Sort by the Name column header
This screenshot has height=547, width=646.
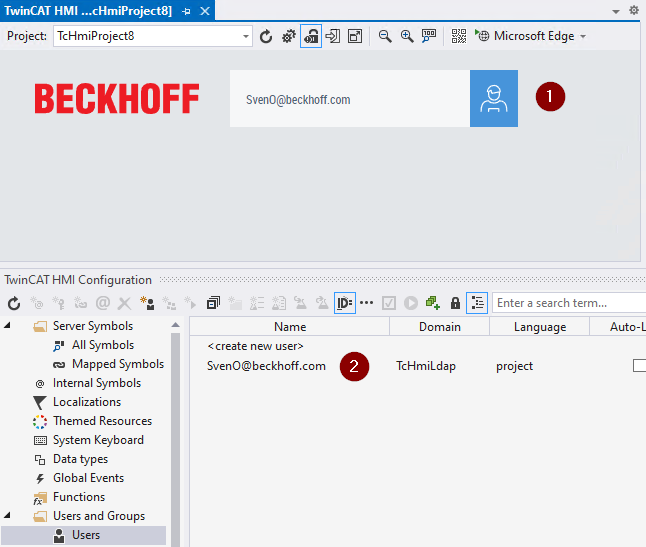pyautogui.click(x=290, y=327)
